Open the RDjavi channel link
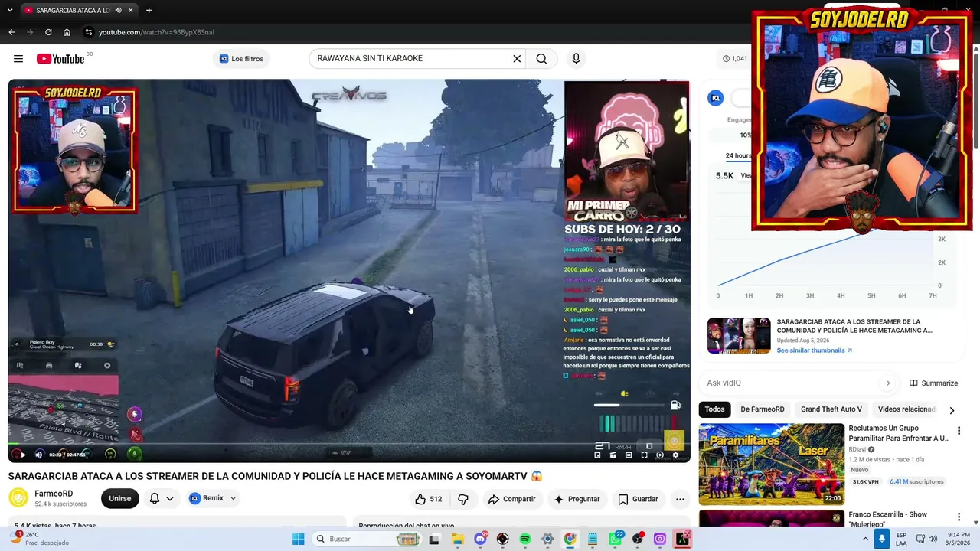The image size is (980, 551). tap(857, 450)
